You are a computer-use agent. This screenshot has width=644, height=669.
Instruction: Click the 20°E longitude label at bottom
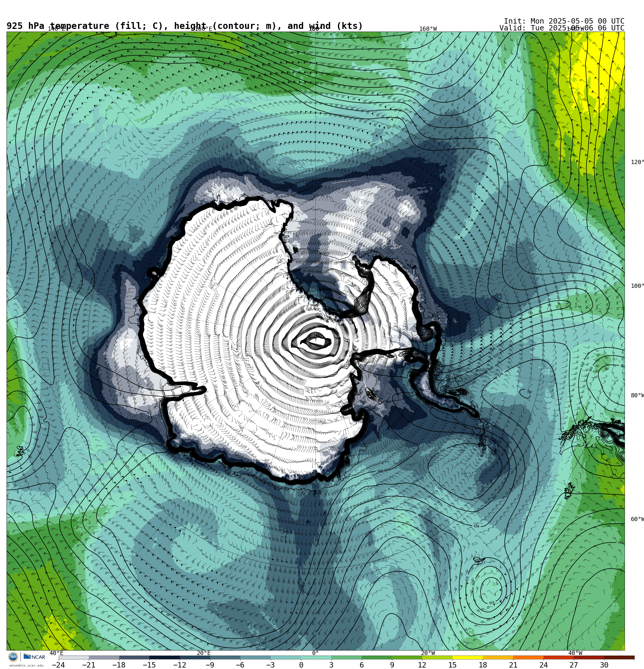pos(204,653)
